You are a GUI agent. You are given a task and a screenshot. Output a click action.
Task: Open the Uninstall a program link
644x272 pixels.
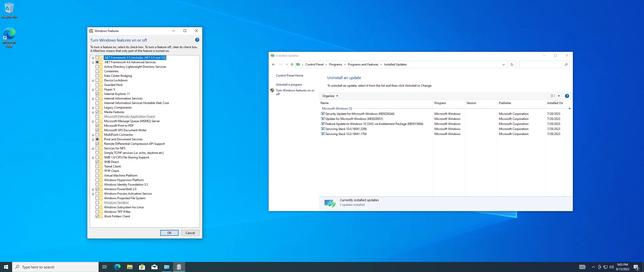(289, 85)
